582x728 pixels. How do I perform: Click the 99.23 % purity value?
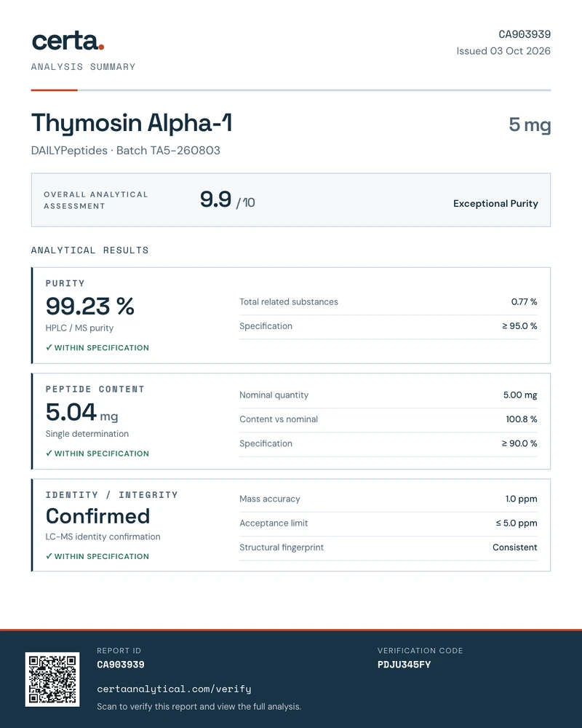point(89,306)
